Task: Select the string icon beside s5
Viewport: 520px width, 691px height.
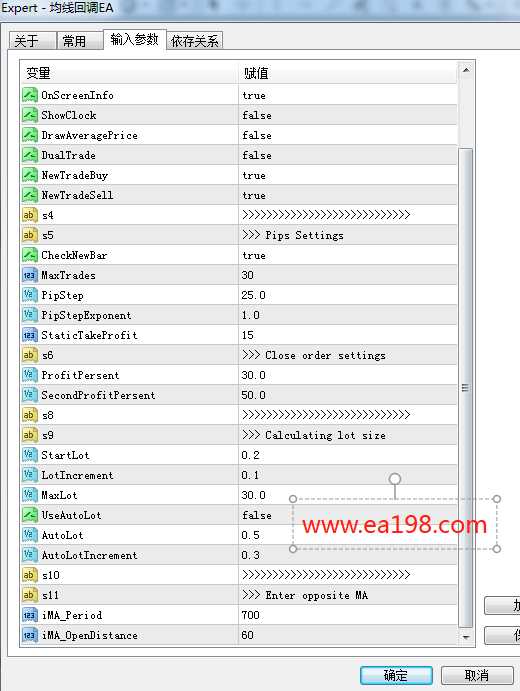Action: pos(30,235)
